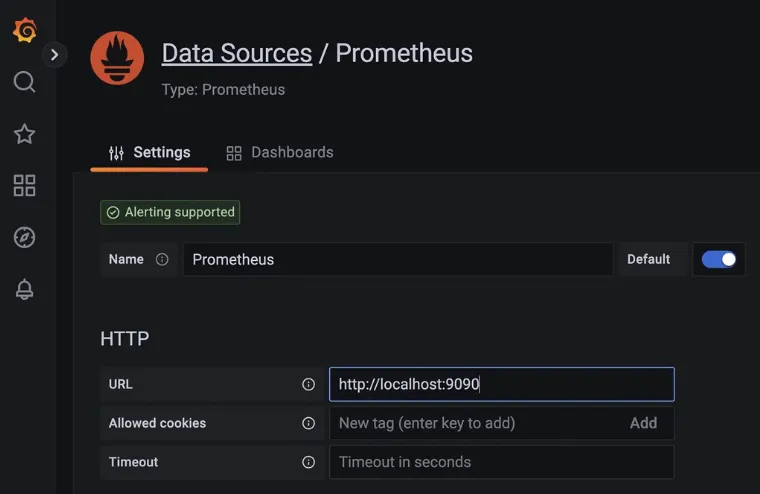
Task: Click the Name field containing Prometheus
Action: click(x=397, y=259)
